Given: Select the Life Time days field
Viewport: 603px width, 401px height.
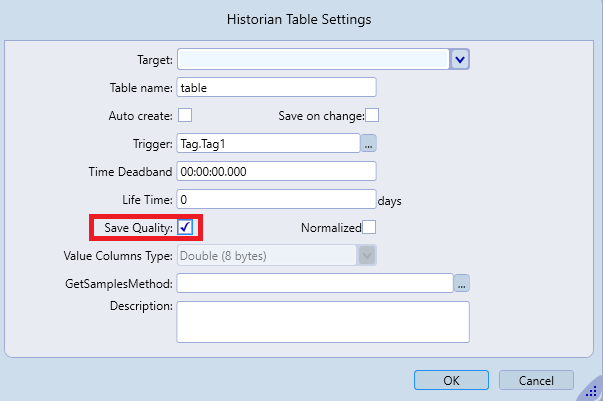Looking at the screenshot, I should point(276,199).
